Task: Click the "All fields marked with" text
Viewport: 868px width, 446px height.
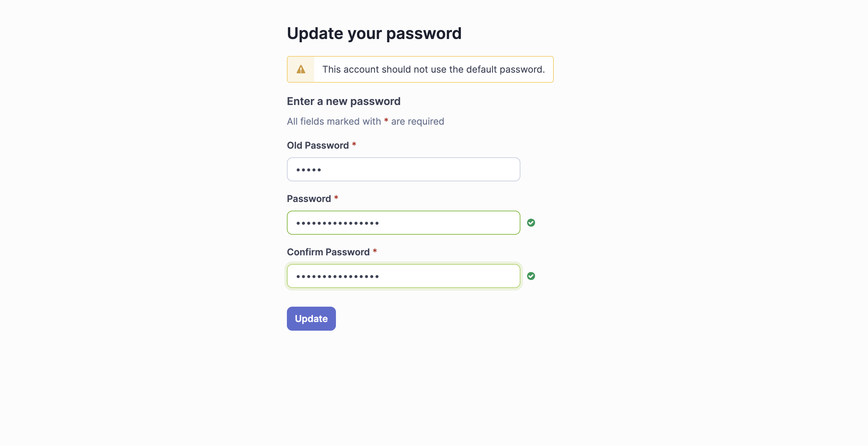Action: [334, 121]
